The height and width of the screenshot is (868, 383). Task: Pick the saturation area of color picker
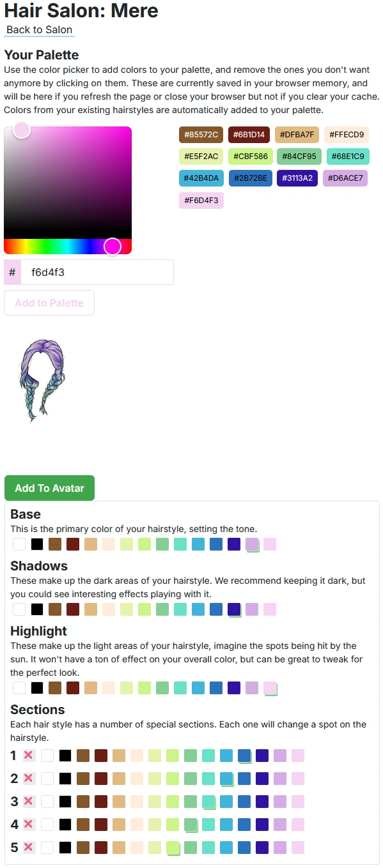tap(68, 183)
